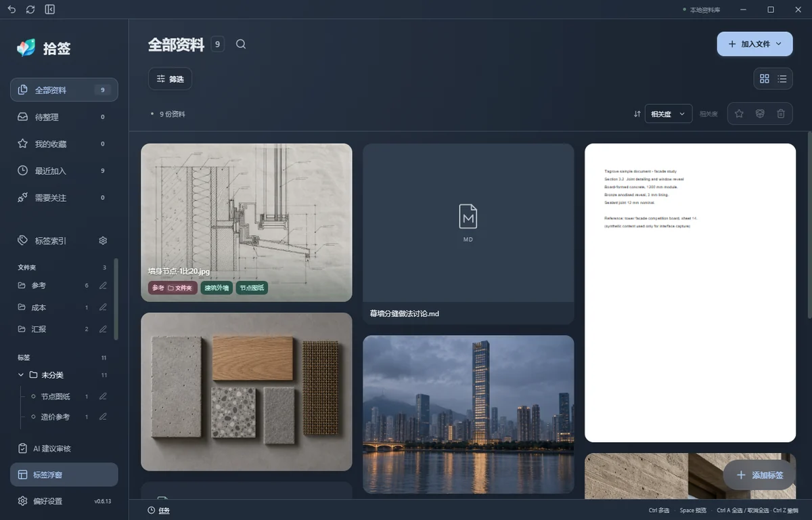Image resolution: width=812 pixels, height=520 pixels.
Task: Click the 标签 section header in sidebar
Action: [x=24, y=357]
